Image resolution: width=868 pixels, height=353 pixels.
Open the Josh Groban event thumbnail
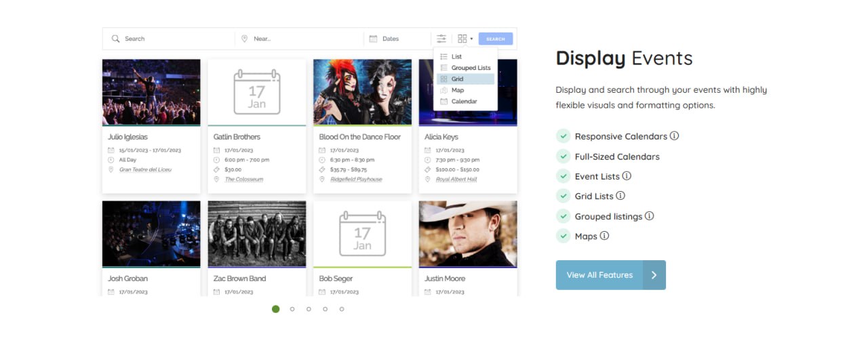tap(151, 234)
